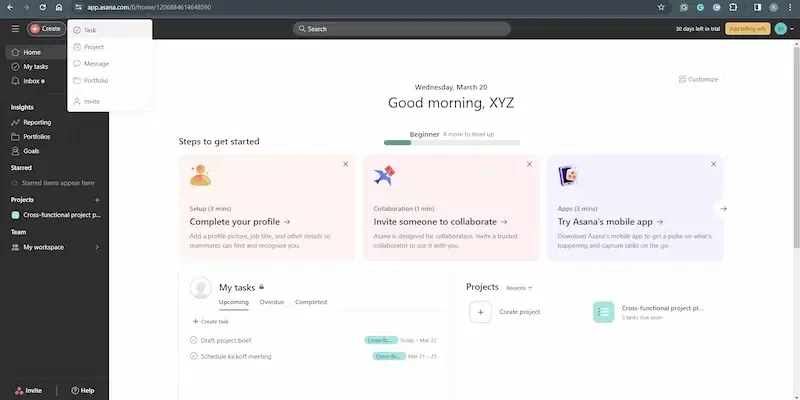Open the Complete your profile link
800x400 pixels.
240,222
